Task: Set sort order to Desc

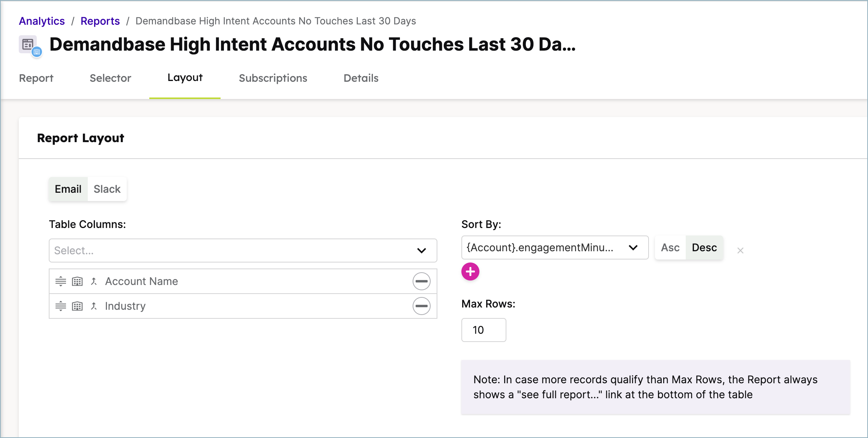Action: [704, 247]
